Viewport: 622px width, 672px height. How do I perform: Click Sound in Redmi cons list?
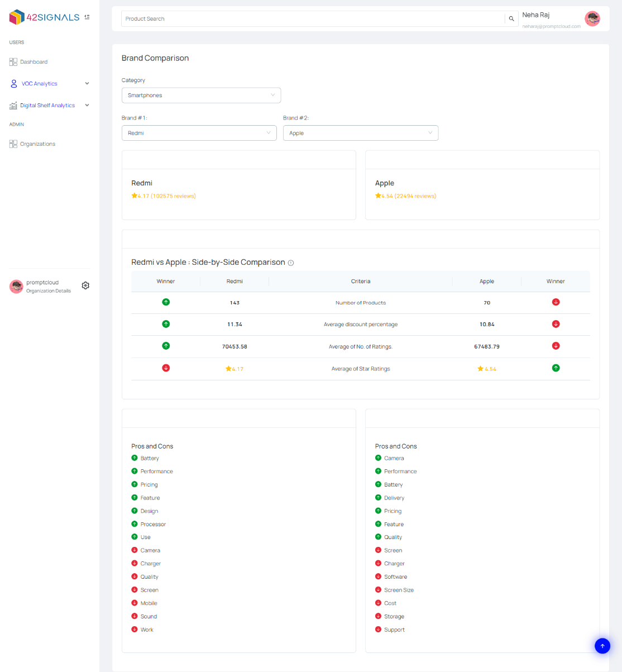[x=149, y=617]
